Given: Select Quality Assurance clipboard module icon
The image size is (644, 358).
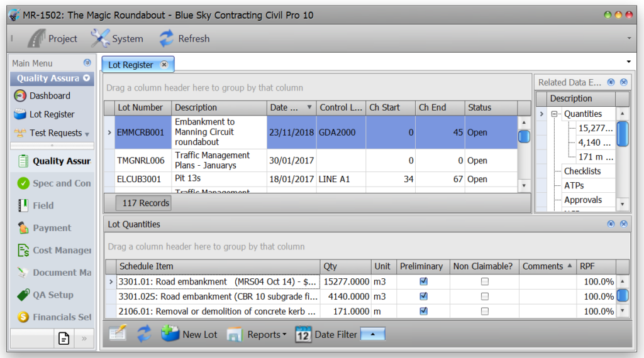Looking at the screenshot, I should coord(23,161).
